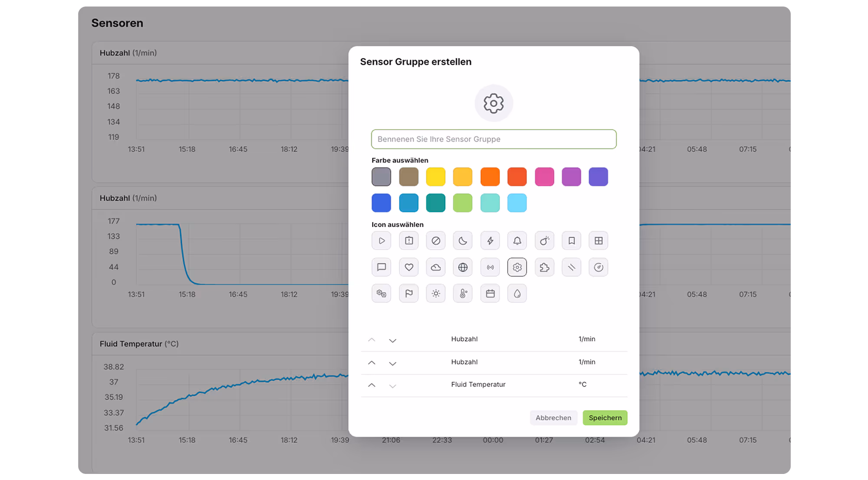This screenshot has height=480, width=868.
Task: Pick the puzzle piece icon
Action: 544,267
